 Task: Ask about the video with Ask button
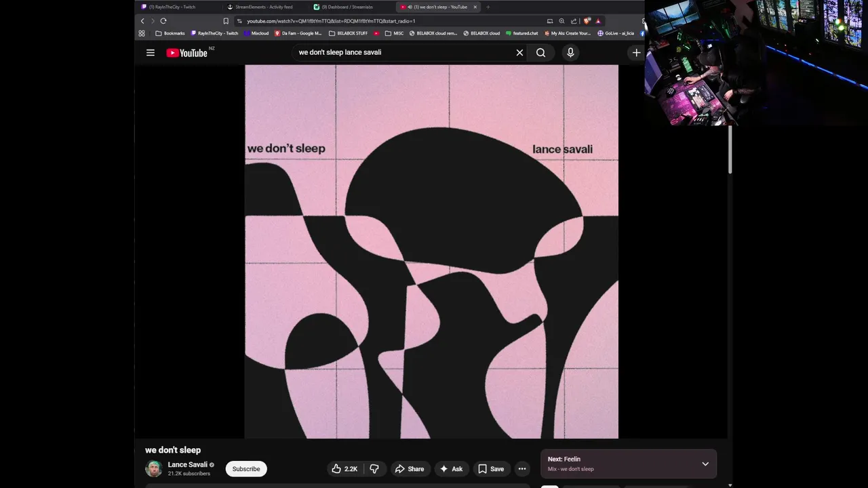tap(451, 469)
